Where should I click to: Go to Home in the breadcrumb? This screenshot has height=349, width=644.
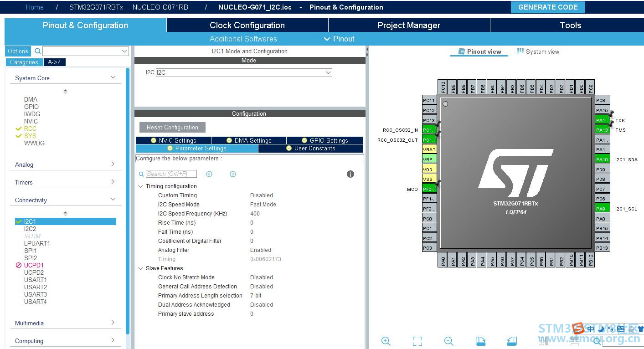pos(35,7)
